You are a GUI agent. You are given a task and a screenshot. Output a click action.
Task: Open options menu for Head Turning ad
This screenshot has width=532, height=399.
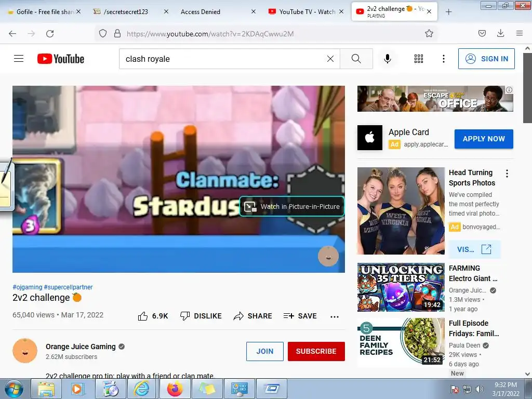tap(507, 174)
